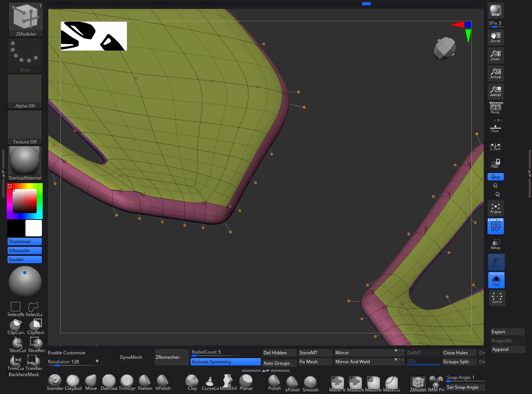Choose the Move brush icon

point(91,382)
